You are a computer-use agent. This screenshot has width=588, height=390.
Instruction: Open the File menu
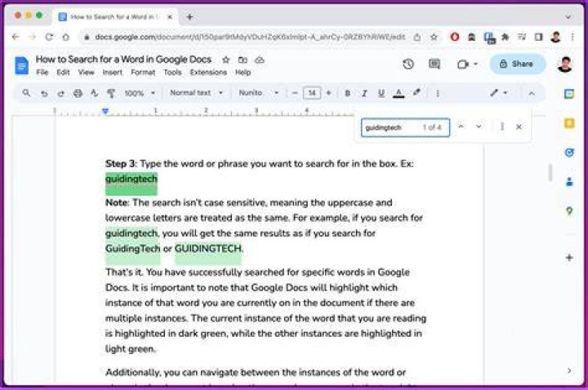(42, 73)
